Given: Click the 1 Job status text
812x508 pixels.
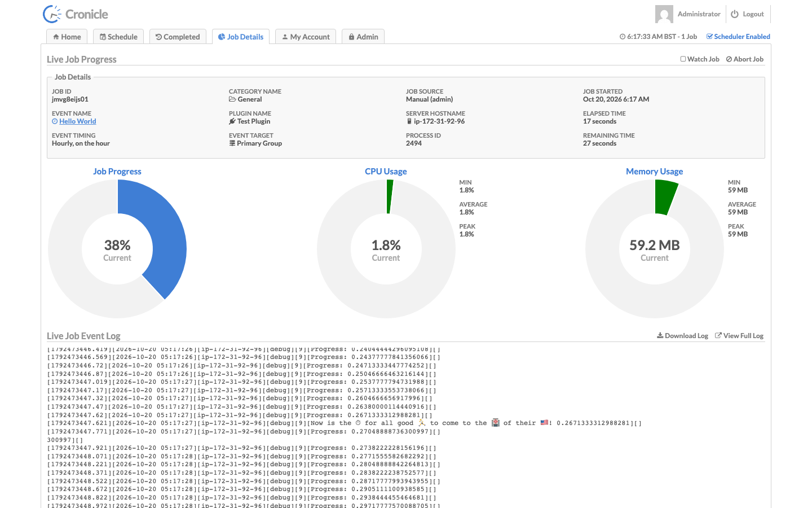Looking at the screenshot, I should (x=689, y=37).
